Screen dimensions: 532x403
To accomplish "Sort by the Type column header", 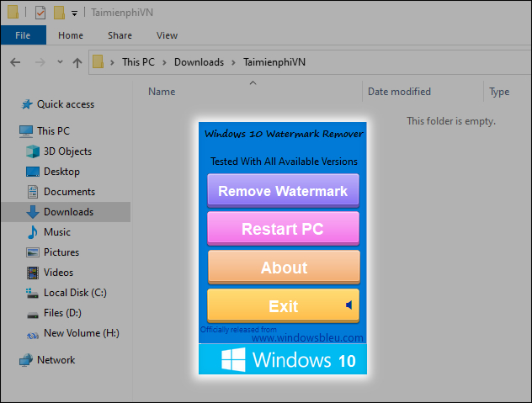I will [x=499, y=92].
